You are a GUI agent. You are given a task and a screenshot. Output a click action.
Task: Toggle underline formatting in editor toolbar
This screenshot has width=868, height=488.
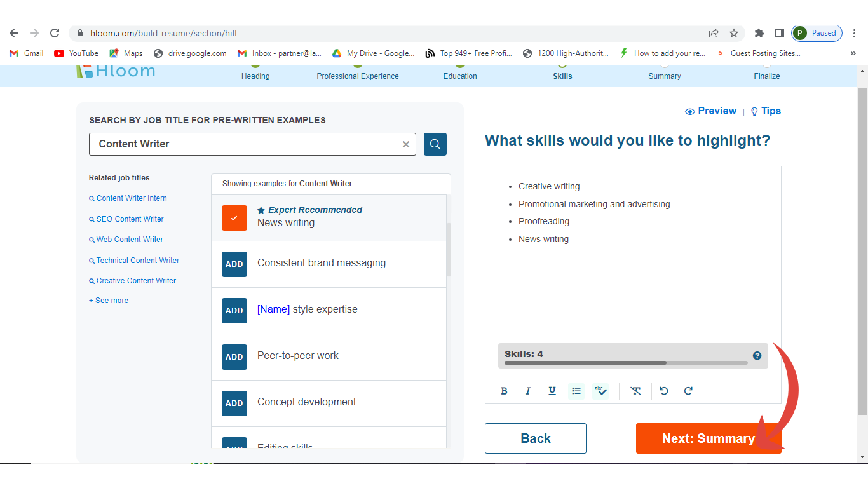552,391
